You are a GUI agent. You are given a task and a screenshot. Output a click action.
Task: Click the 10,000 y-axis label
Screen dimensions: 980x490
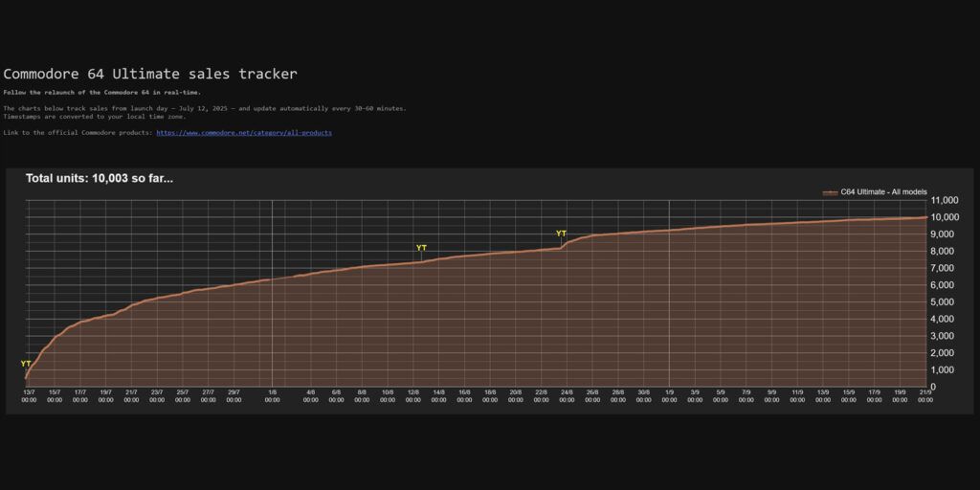pos(945,217)
